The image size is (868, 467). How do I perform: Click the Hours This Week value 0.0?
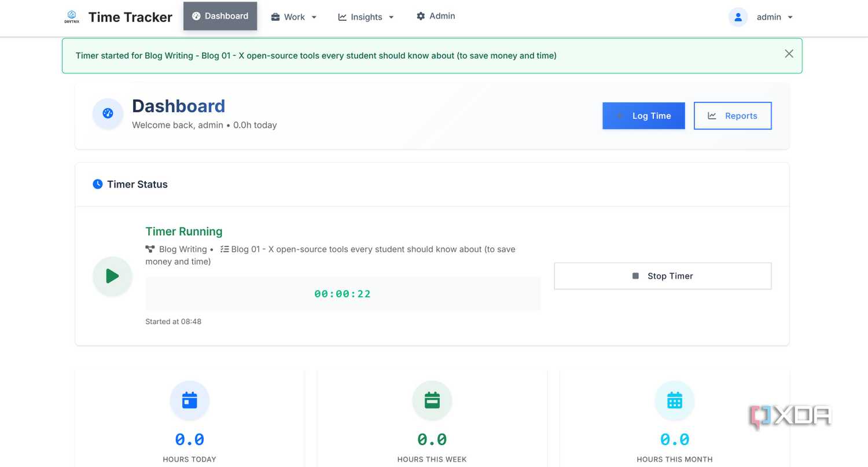click(432, 440)
